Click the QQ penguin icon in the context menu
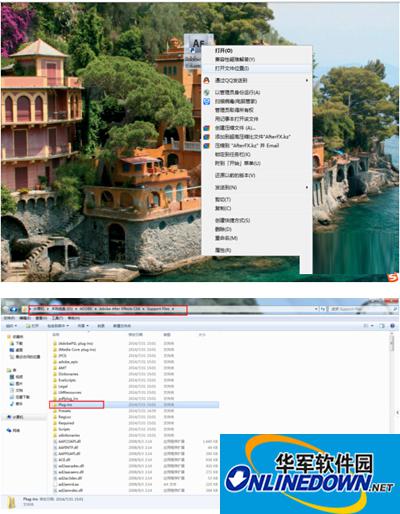The image size is (400, 514). point(207,80)
